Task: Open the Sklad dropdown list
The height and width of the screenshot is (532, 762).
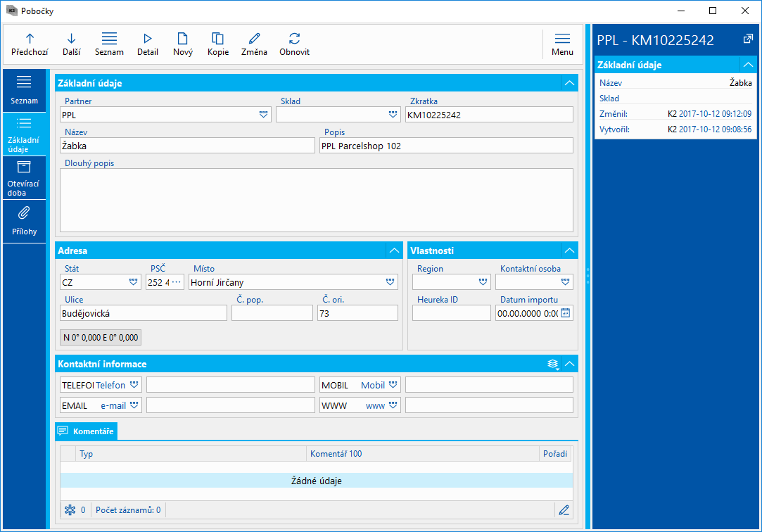Action: pyautogui.click(x=392, y=115)
